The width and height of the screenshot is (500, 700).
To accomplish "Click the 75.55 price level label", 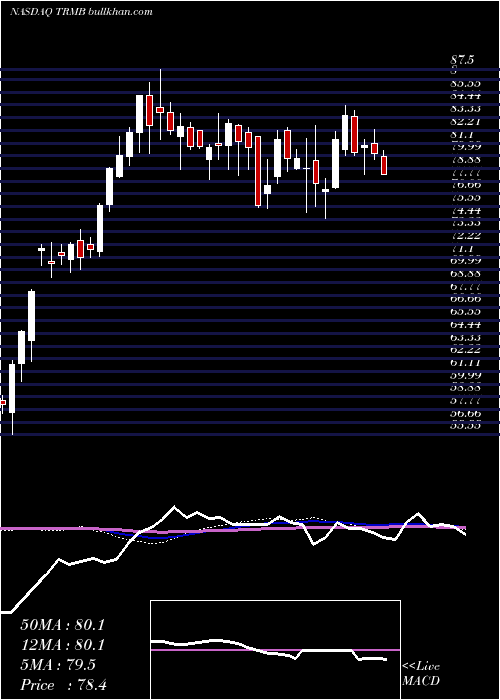I will pyautogui.click(x=465, y=197).
